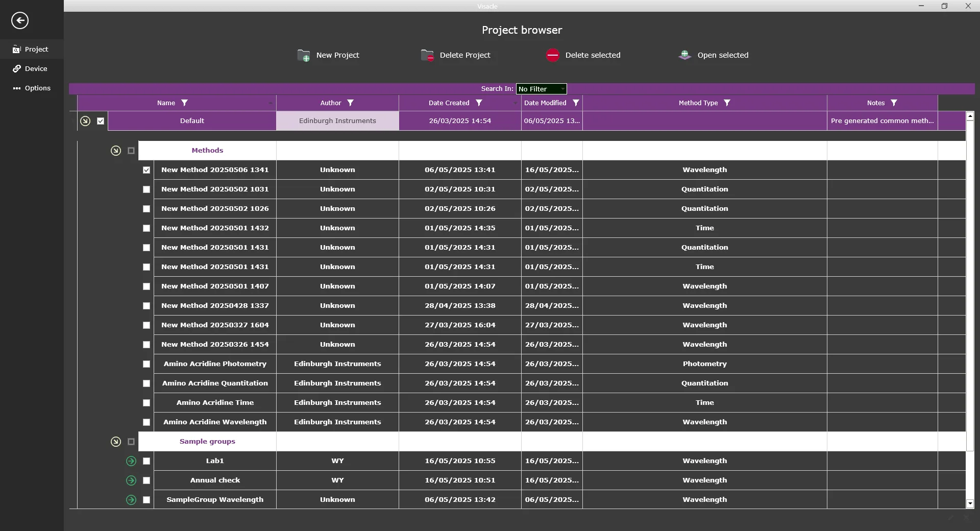Click the back arrow icon
Viewport: 980px width, 531px height.
coord(20,20)
